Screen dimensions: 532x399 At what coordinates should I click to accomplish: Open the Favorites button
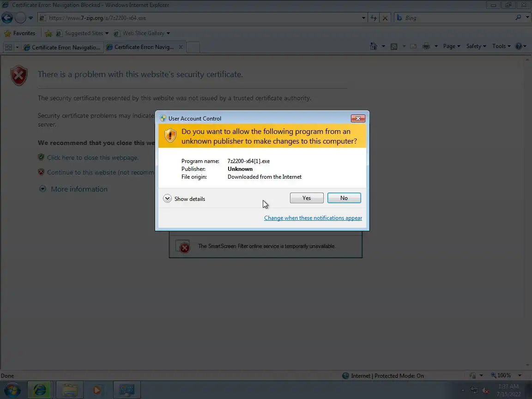click(20, 33)
